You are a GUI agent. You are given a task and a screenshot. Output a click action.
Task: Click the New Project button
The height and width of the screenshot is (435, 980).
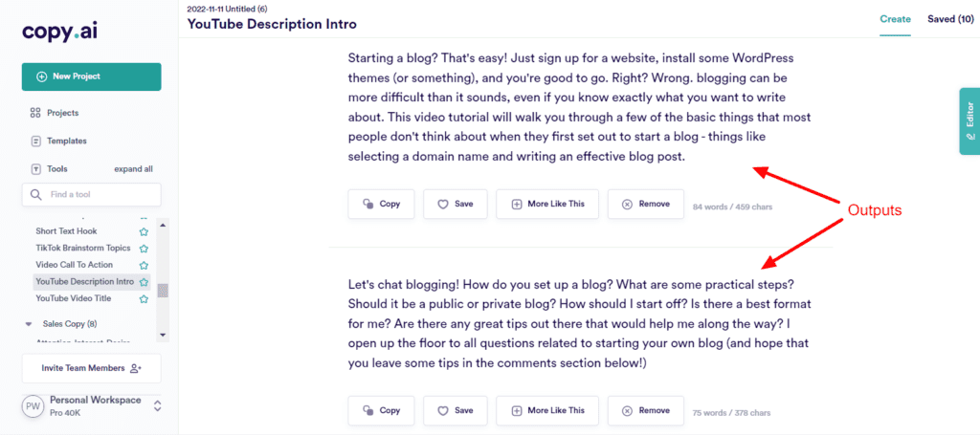(91, 76)
